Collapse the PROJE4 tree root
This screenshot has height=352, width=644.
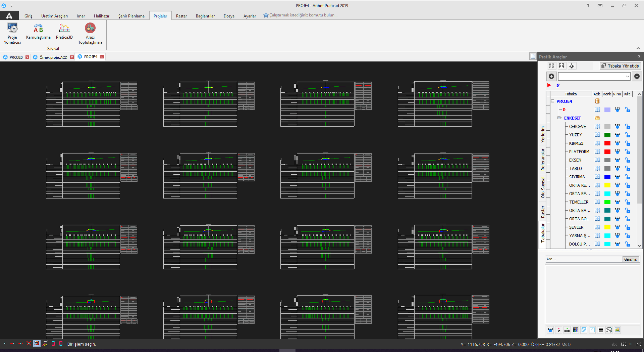point(553,101)
